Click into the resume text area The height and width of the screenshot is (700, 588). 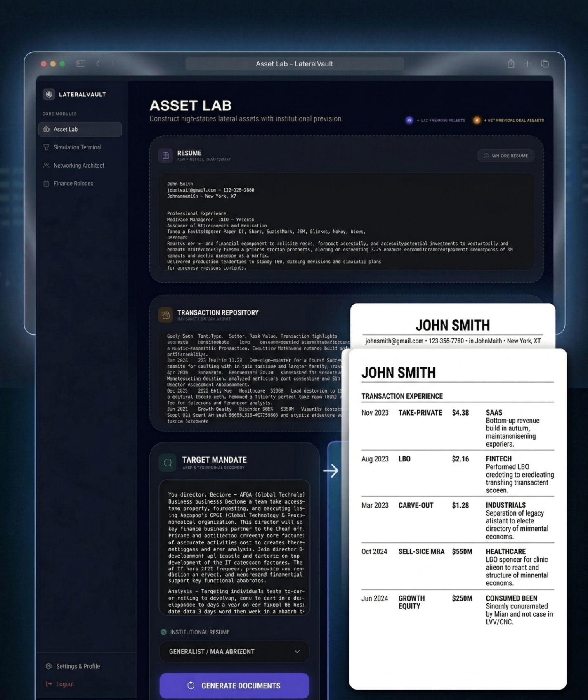(346, 222)
